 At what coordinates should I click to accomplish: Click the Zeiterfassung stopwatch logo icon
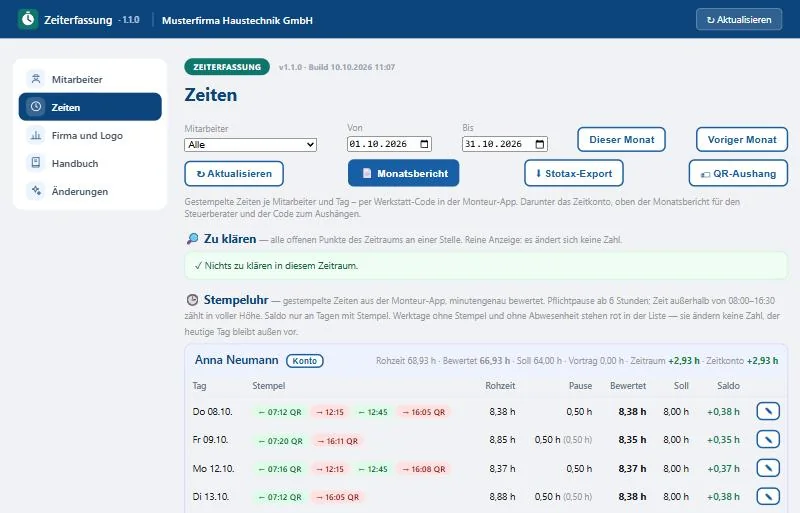point(28,19)
